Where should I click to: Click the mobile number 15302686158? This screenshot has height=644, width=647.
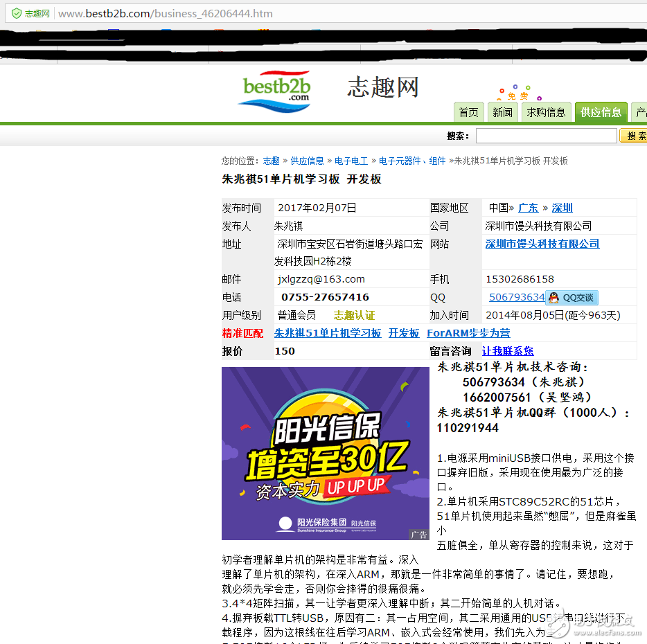[x=520, y=279]
